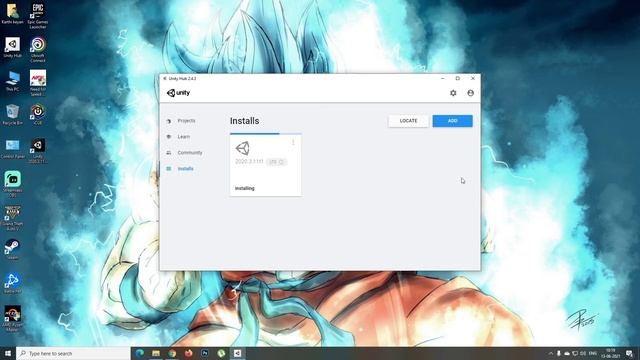Open Google Chrome from the taskbar
The image size is (640, 360).
click(x=172, y=353)
